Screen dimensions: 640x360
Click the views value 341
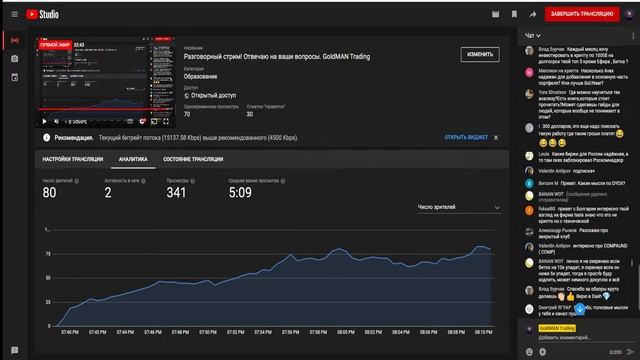[x=176, y=192]
